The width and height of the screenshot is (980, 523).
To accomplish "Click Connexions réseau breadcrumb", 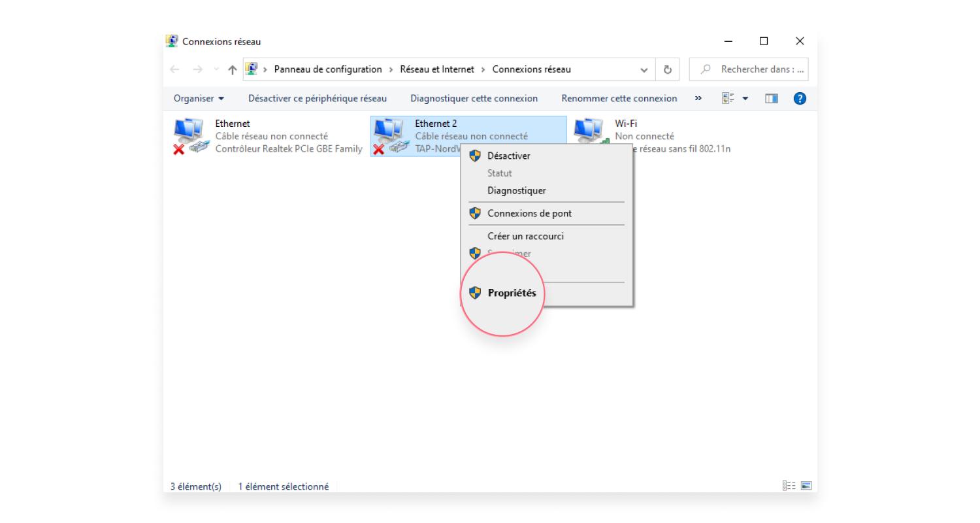I will click(x=531, y=69).
